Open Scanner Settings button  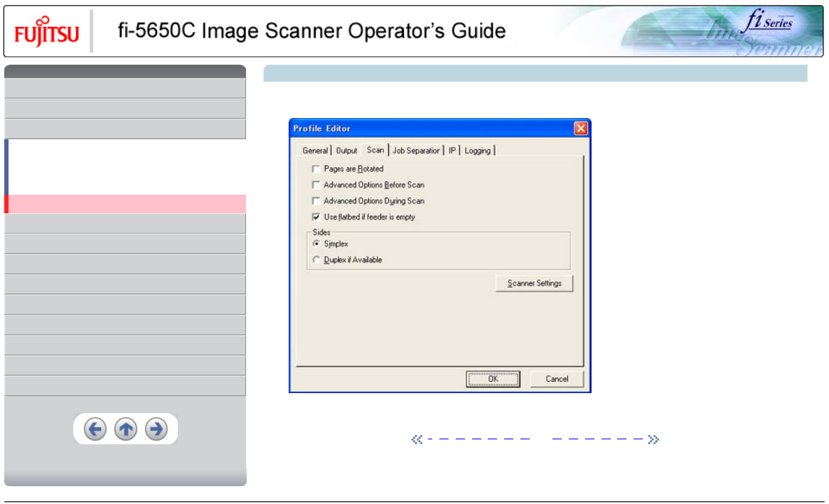tap(535, 284)
